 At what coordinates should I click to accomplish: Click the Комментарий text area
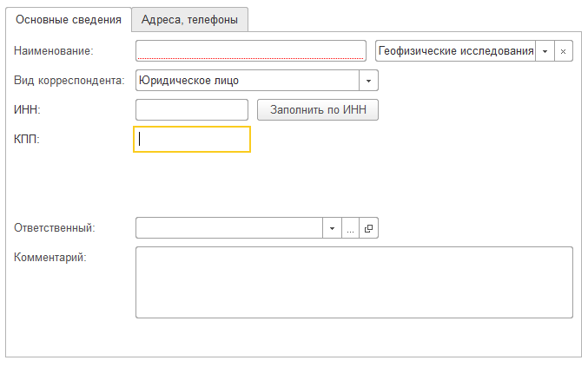coord(354,282)
